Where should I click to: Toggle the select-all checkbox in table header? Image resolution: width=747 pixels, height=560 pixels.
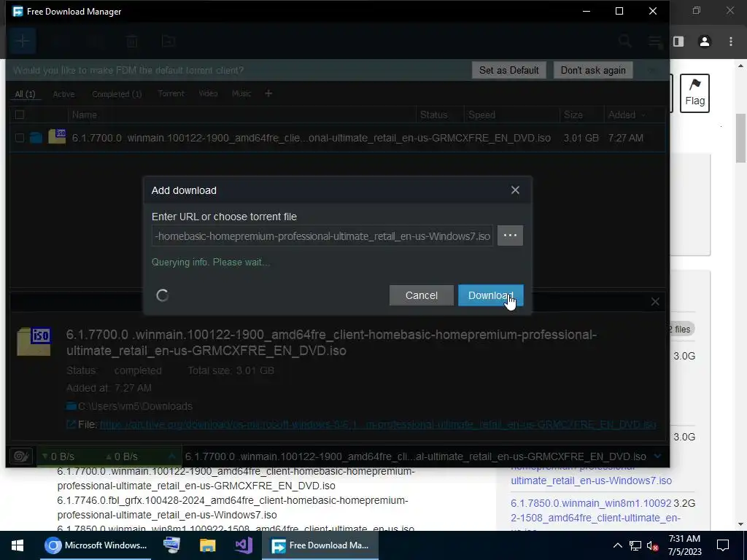tap(20, 114)
